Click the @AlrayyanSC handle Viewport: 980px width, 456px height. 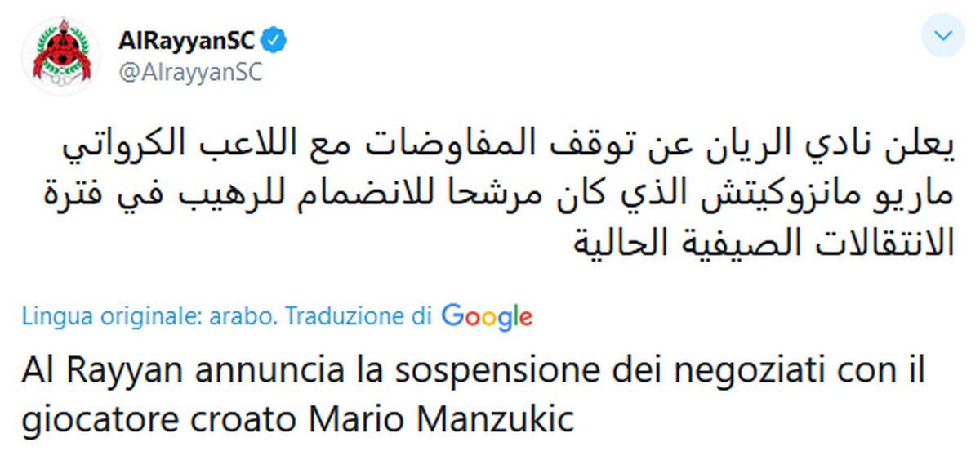pos(191,72)
